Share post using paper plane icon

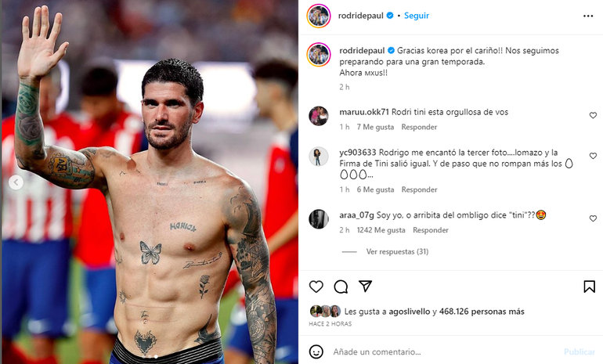[x=365, y=286]
